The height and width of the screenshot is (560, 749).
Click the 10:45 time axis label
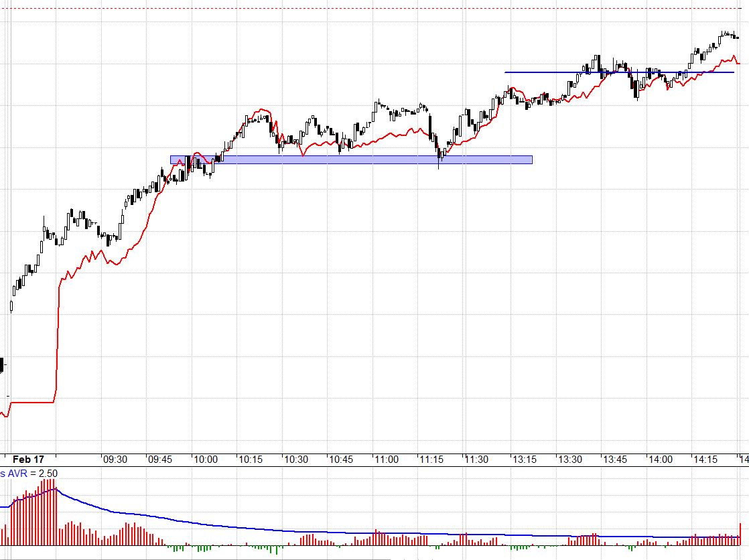point(341,460)
